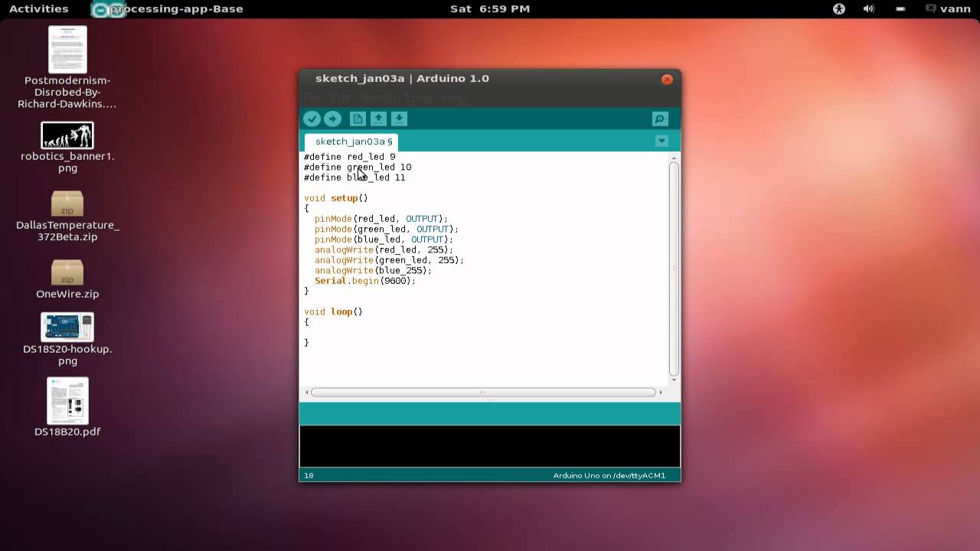
Task: Create a new sketch with the page icon
Action: coord(358,119)
